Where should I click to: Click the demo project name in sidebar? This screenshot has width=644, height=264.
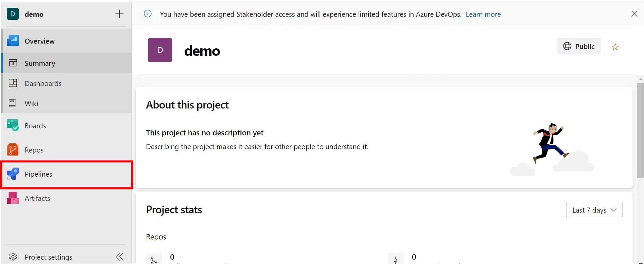tap(34, 14)
